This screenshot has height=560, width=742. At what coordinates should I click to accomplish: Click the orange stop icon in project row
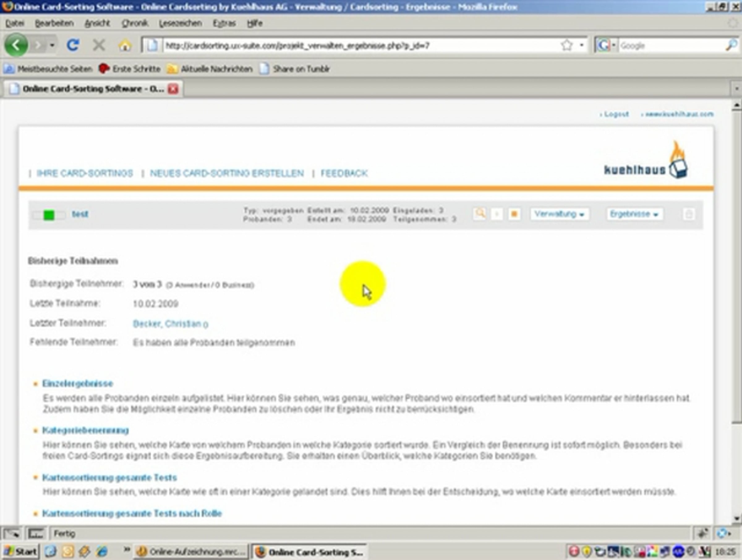coord(514,214)
